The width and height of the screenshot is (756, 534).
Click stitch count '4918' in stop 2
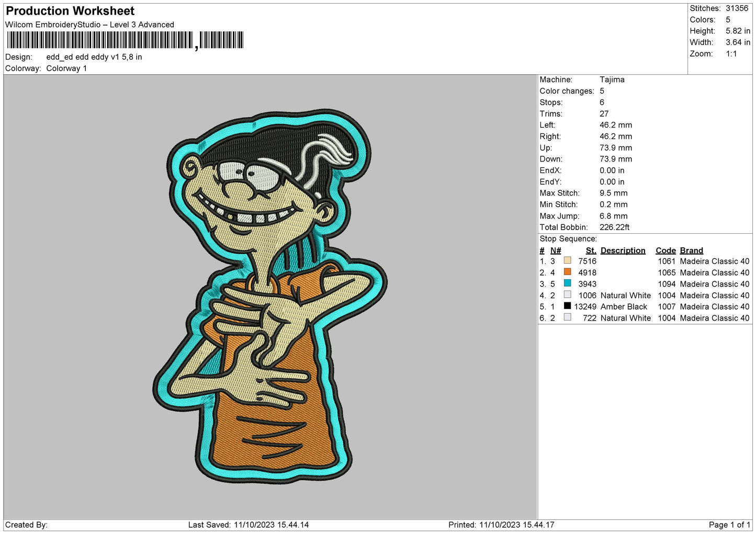coord(587,273)
